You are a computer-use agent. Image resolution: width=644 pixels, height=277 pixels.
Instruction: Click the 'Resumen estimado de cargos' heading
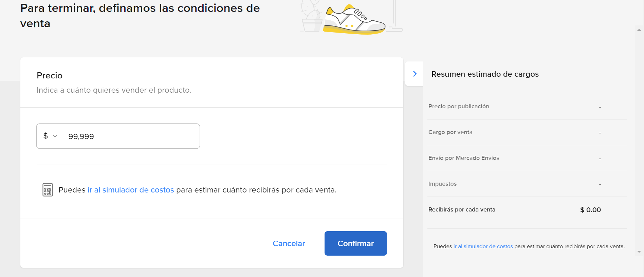485,74
